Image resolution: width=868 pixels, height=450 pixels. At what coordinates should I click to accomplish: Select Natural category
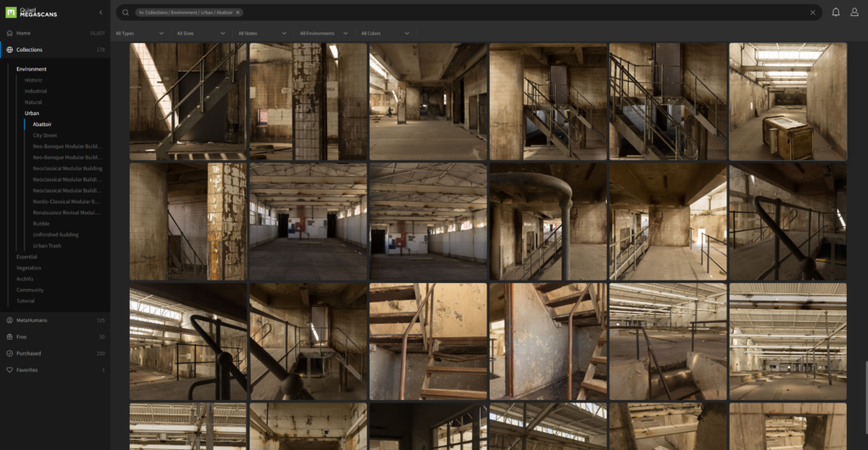point(33,103)
